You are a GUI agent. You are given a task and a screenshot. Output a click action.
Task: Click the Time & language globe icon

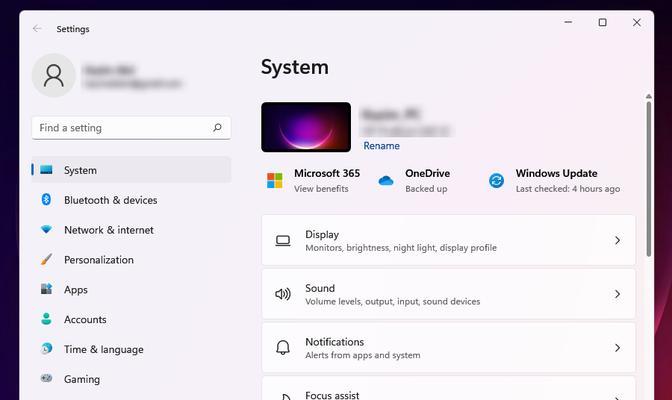[x=46, y=349]
